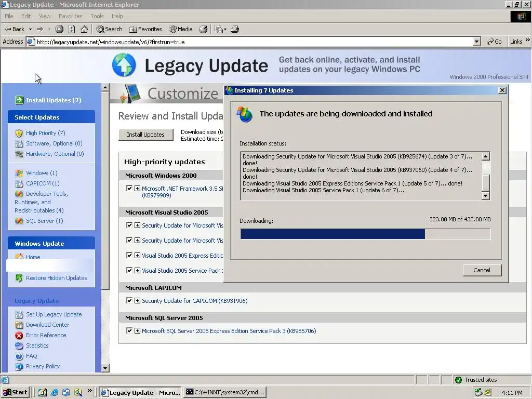Expand CAPICOM Security Update details
Viewport: 532px width, 399px height.
click(x=137, y=301)
